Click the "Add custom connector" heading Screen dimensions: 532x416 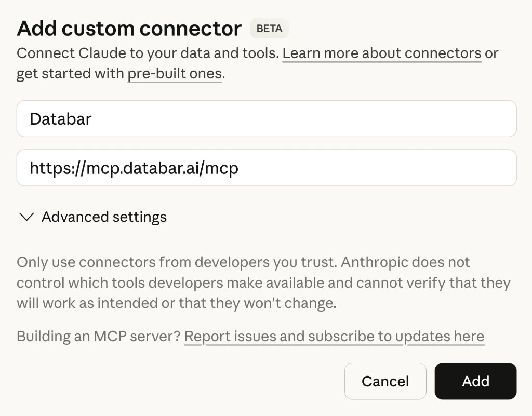(x=128, y=28)
